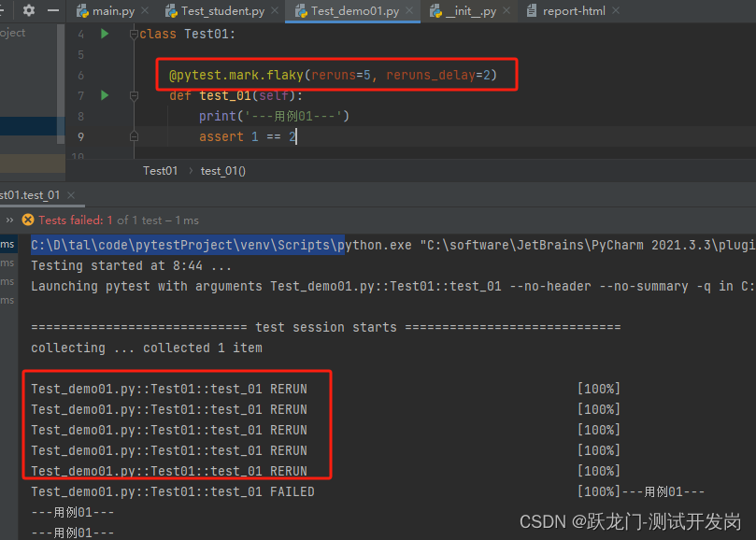This screenshot has width=756, height=540.
Task: Close the report-html tab
Action: pyautogui.click(x=616, y=10)
